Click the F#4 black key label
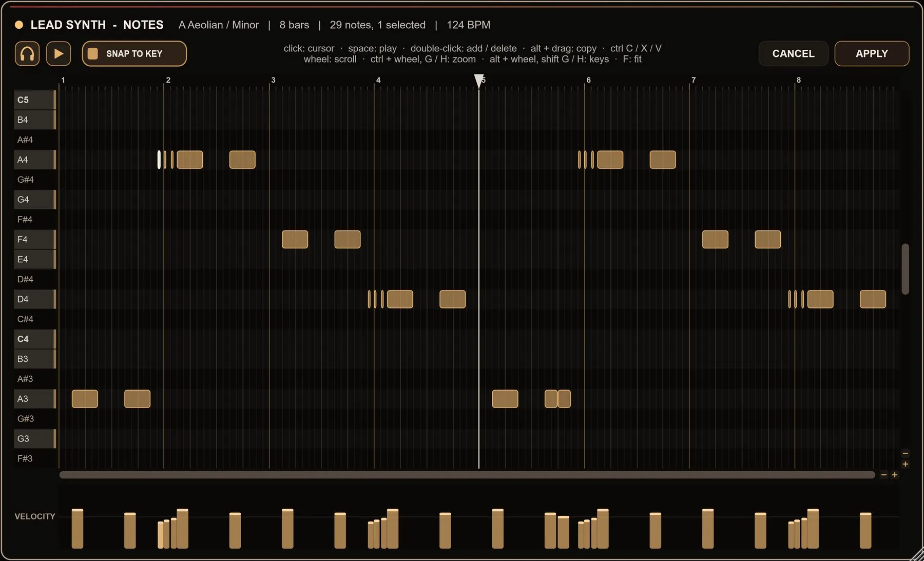The width and height of the screenshot is (924, 561). pos(25,219)
